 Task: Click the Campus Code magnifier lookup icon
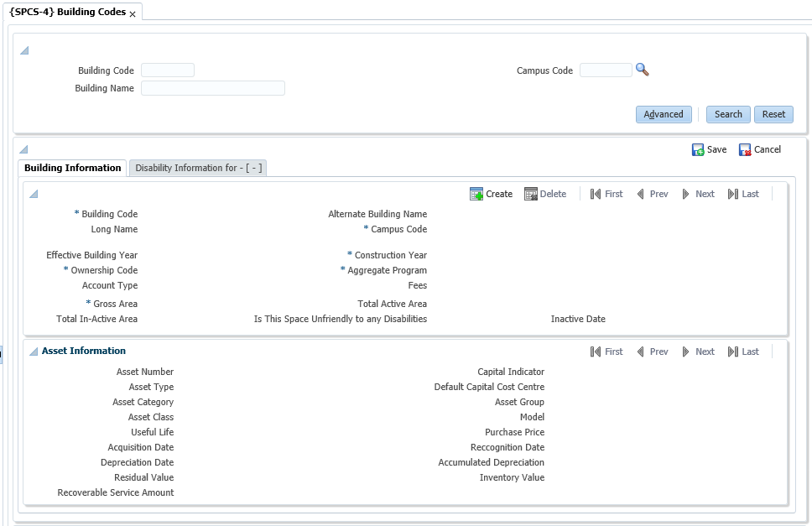[x=643, y=70]
